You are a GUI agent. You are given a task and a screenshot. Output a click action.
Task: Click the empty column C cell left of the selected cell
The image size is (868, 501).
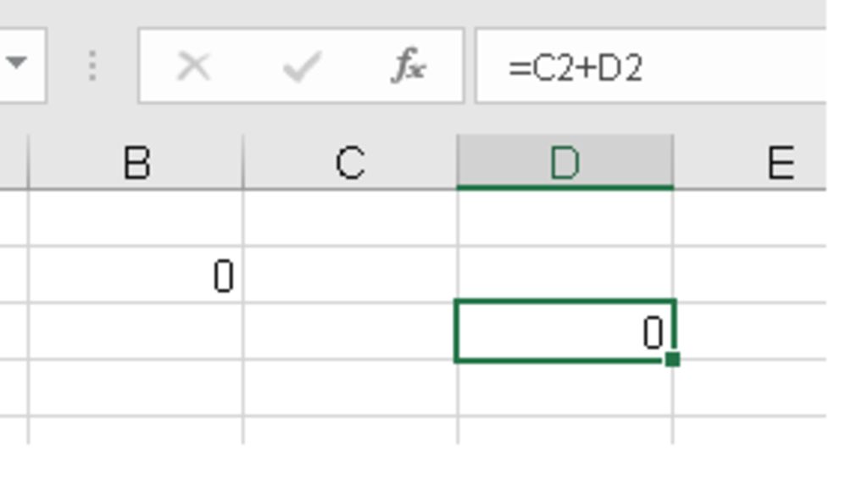tap(350, 331)
